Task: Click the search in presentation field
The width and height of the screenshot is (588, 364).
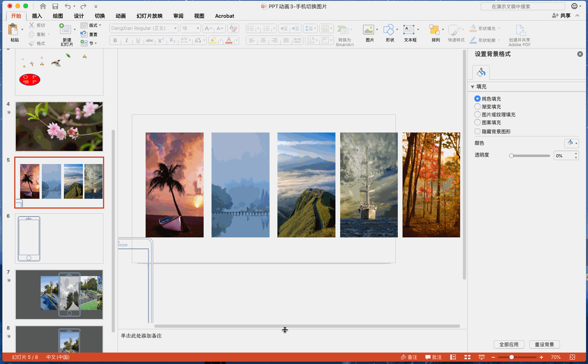Action: click(x=523, y=6)
